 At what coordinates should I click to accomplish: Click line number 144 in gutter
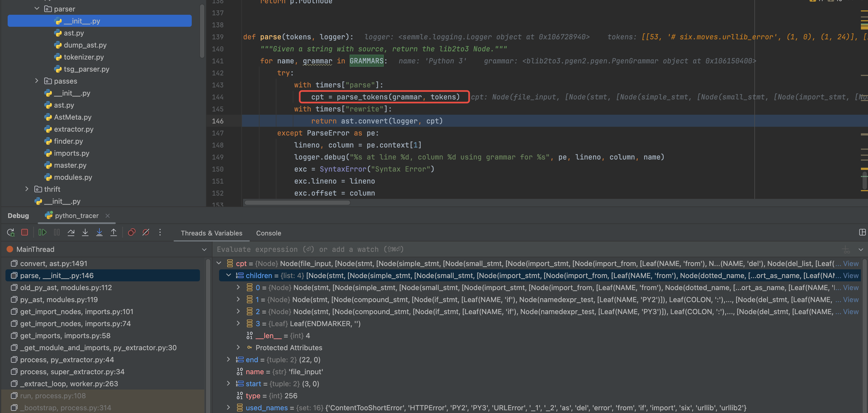(x=218, y=97)
